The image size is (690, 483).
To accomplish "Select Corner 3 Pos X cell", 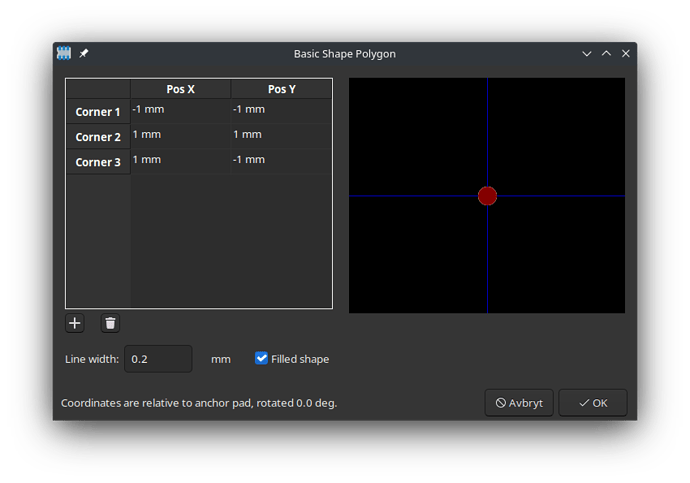I will pyautogui.click(x=180, y=161).
